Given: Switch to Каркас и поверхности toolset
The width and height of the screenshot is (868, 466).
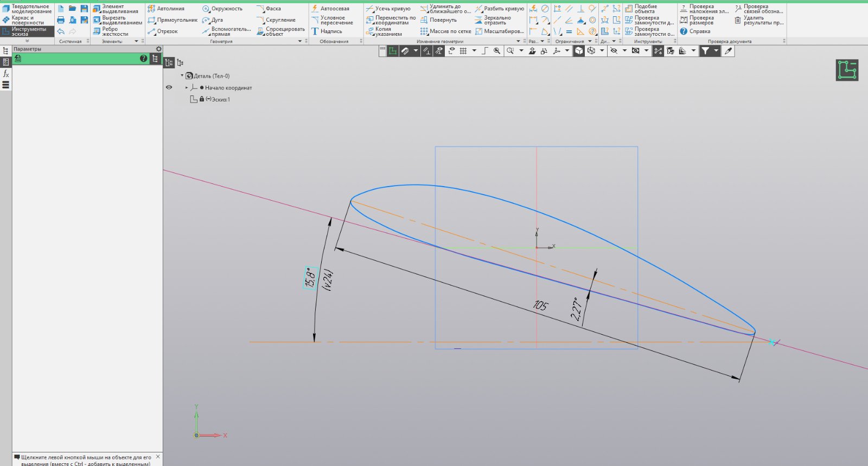Looking at the screenshot, I should 27,20.
